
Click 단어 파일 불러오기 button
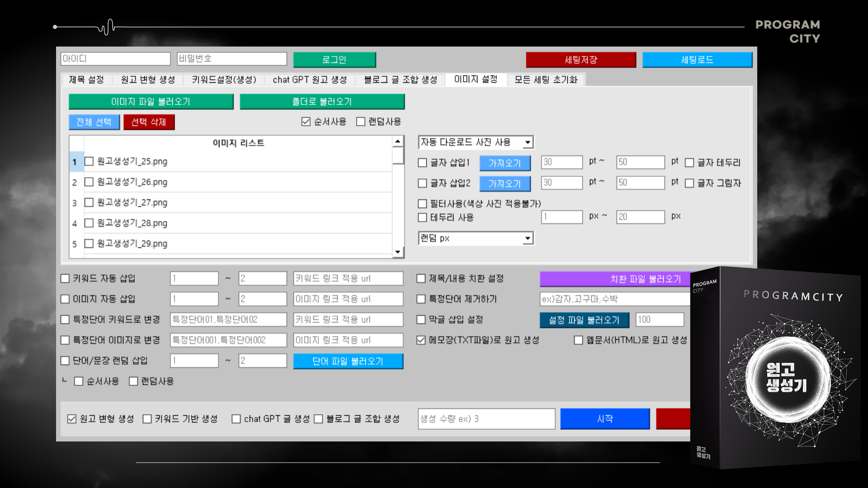click(348, 361)
